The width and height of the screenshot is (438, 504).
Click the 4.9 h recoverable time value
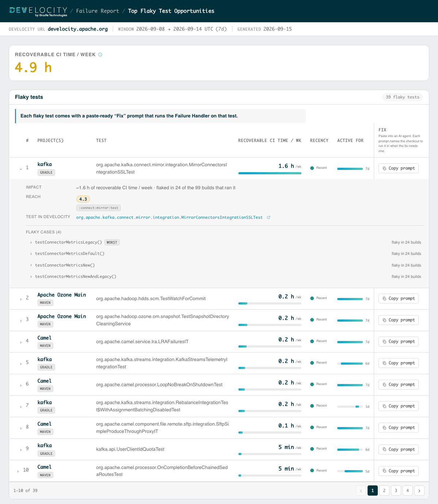pos(33,67)
